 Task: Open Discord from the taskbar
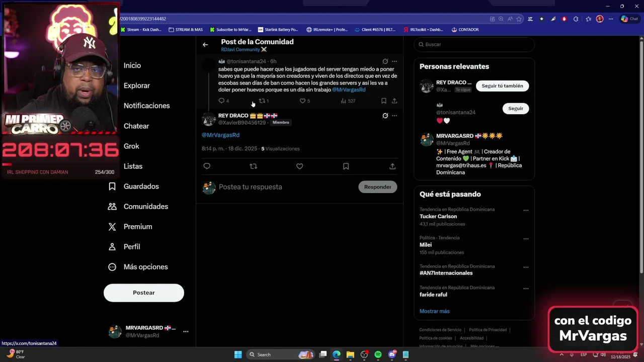392,354
